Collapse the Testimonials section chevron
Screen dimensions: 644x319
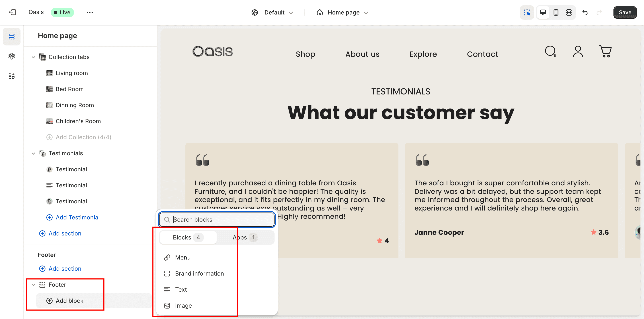click(33, 153)
